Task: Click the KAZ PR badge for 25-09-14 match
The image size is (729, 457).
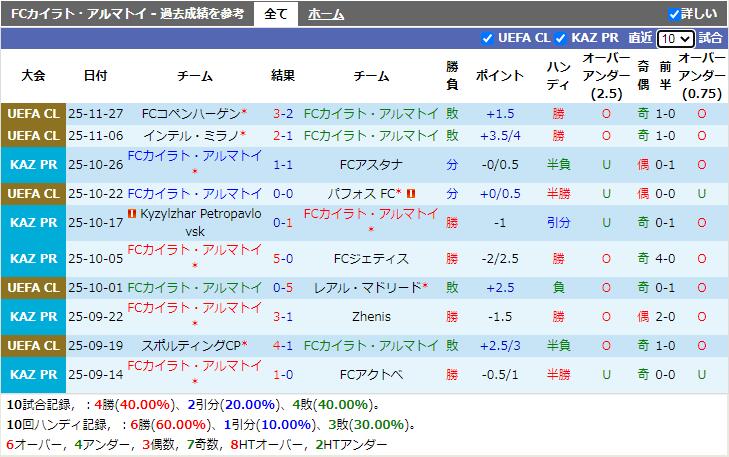Action: pos(33,374)
